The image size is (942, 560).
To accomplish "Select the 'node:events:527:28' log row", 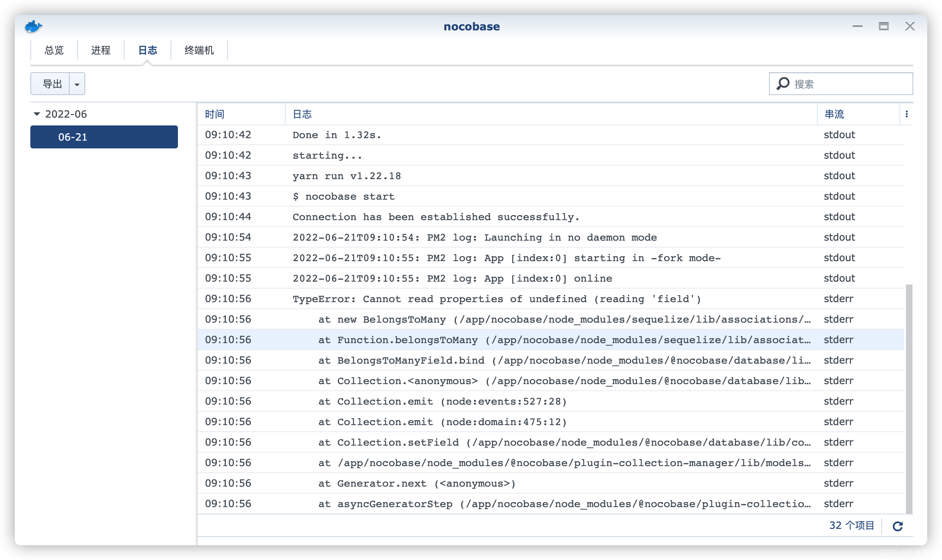I will pyautogui.click(x=551, y=401).
